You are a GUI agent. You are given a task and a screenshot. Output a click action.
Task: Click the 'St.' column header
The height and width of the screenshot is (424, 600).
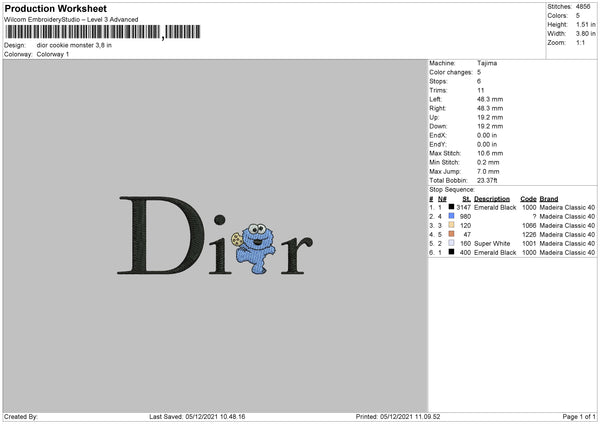click(466, 199)
